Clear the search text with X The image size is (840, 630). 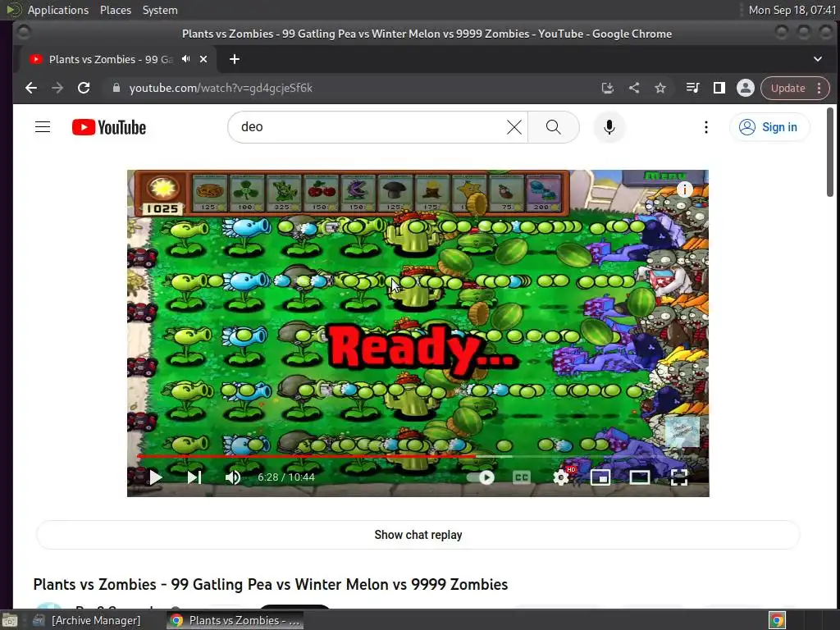point(514,127)
